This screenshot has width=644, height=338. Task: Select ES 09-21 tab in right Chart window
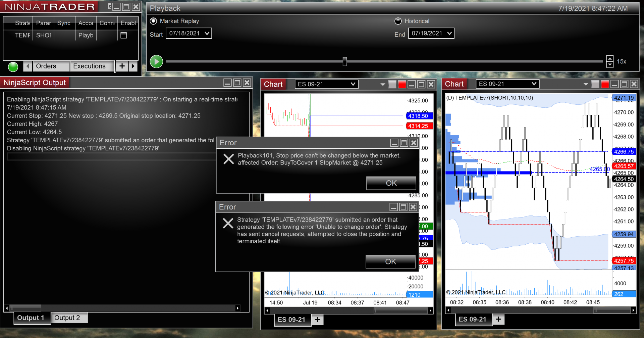473,319
